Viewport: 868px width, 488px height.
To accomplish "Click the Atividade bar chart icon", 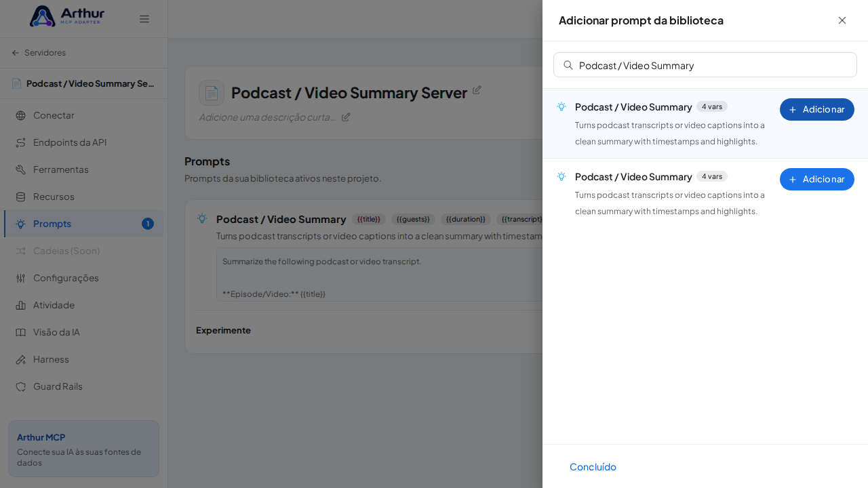I will click(20, 305).
